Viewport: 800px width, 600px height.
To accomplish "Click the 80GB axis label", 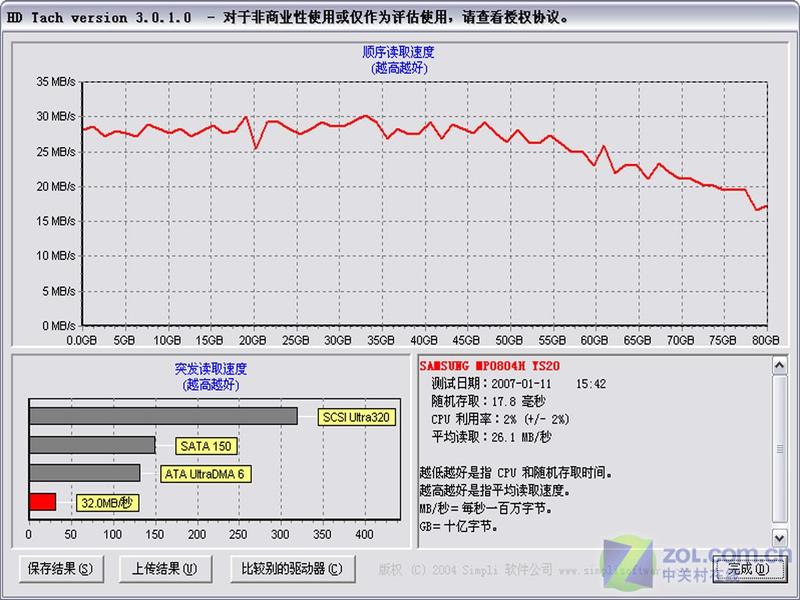I will tap(765, 340).
